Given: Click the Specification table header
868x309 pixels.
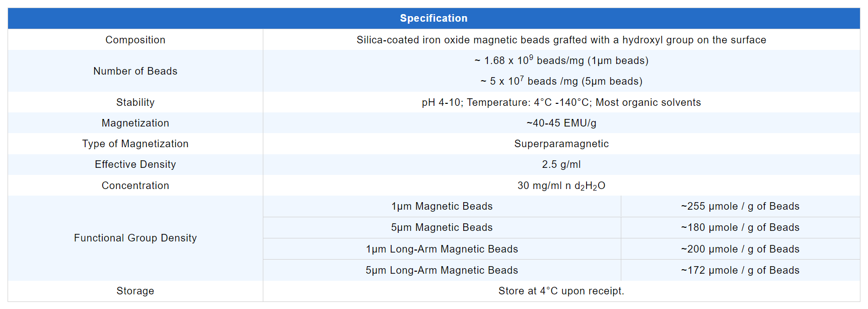Looking at the screenshot, I should 433,19.
